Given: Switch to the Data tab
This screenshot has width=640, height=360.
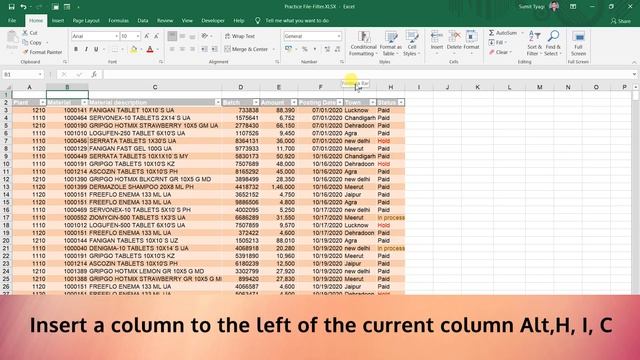Looking at the screenshot, I should [143, 20].
